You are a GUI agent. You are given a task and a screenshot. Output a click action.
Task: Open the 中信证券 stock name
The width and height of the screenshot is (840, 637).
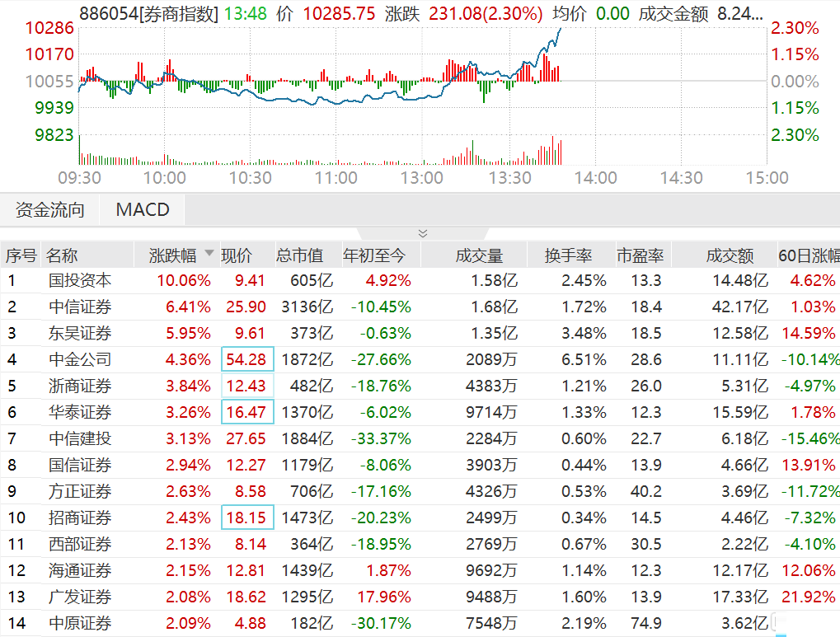80,307
